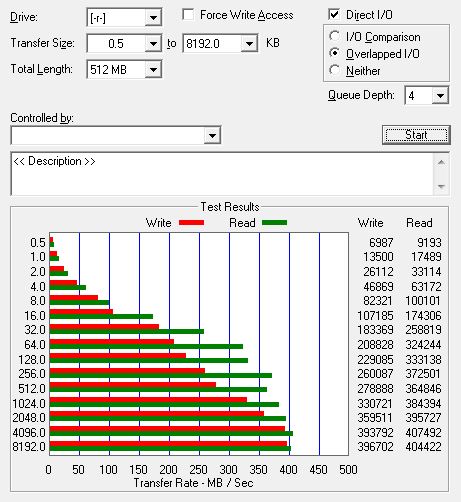461x502 pixels.
Task: Uncheck the Direct I/O checkbox
Action: pos(334,15)
